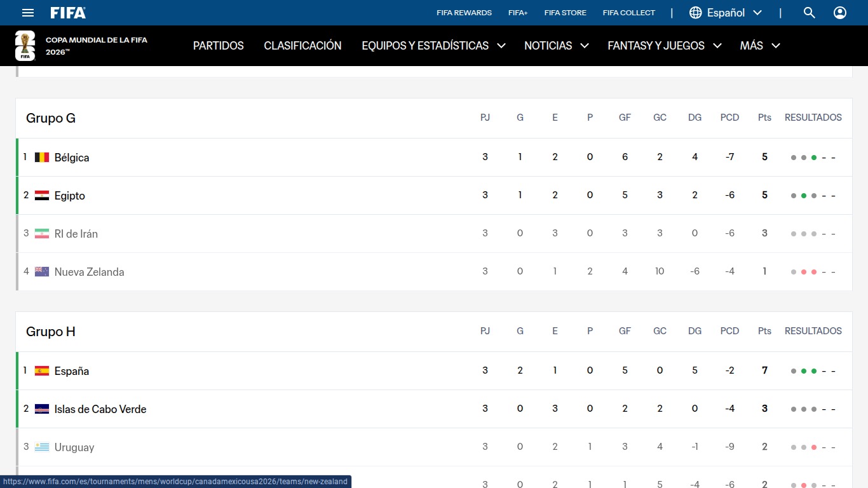Screen dimensions: 868x488
Task: Open the FIFA Collect link
Action: (629, 13)
